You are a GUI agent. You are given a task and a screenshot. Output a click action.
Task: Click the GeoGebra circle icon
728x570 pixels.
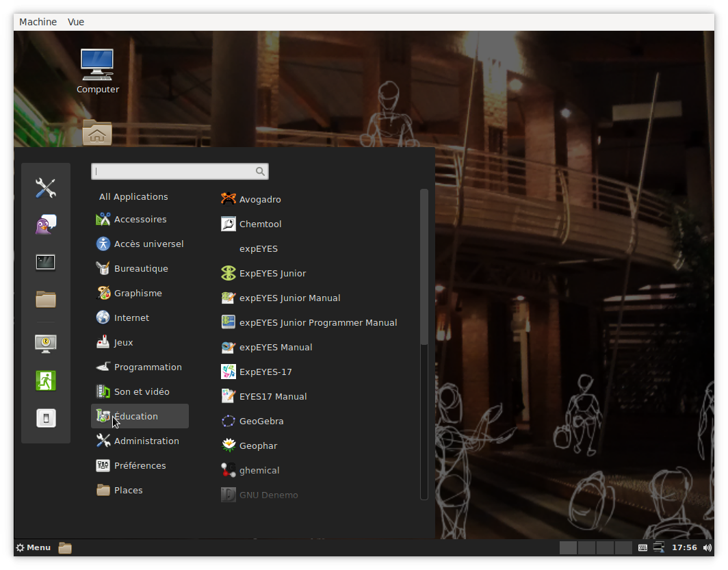click(228, 421)
